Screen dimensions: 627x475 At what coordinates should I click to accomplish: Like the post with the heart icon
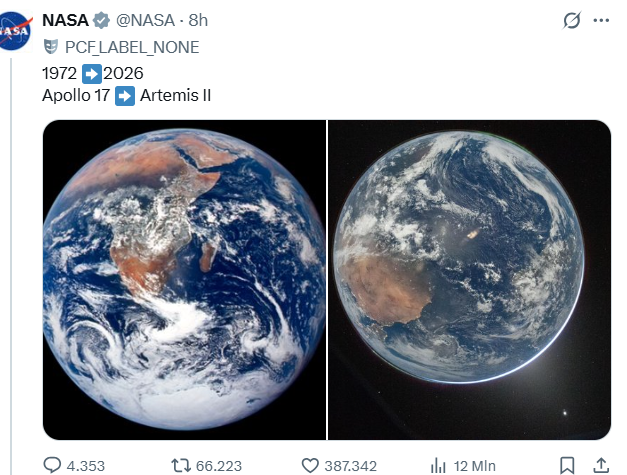tap(310, 465)
